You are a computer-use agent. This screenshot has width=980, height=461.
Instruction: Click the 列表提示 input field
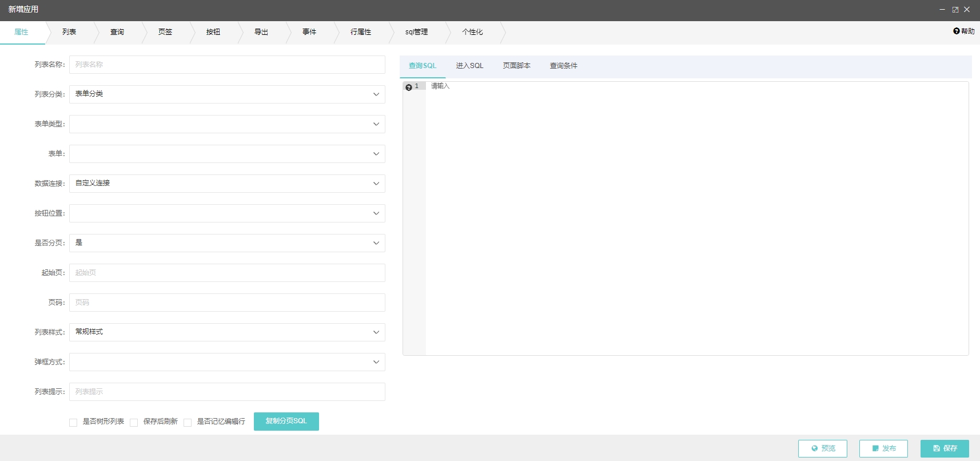tap(227, 392)
